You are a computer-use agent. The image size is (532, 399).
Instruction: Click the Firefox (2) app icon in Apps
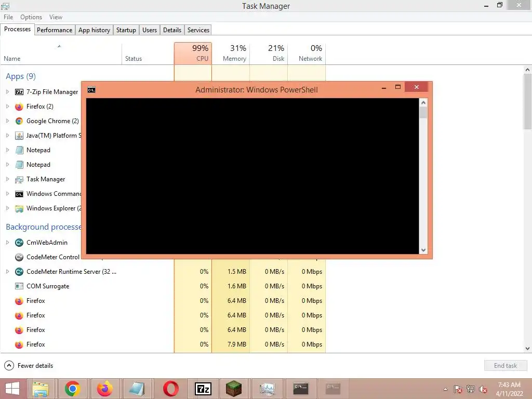(19, 107)
